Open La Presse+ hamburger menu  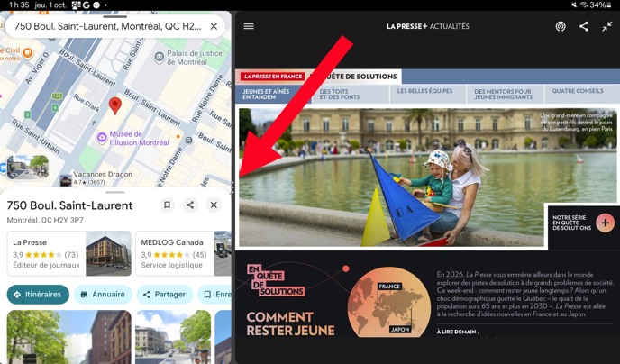[249, 26]
